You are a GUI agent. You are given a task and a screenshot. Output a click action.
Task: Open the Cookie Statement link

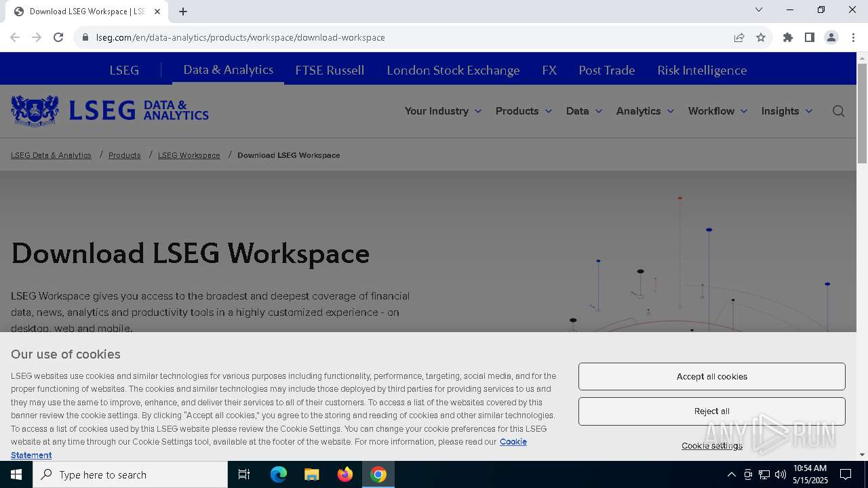pyautogui.click(x=513, y=442)
